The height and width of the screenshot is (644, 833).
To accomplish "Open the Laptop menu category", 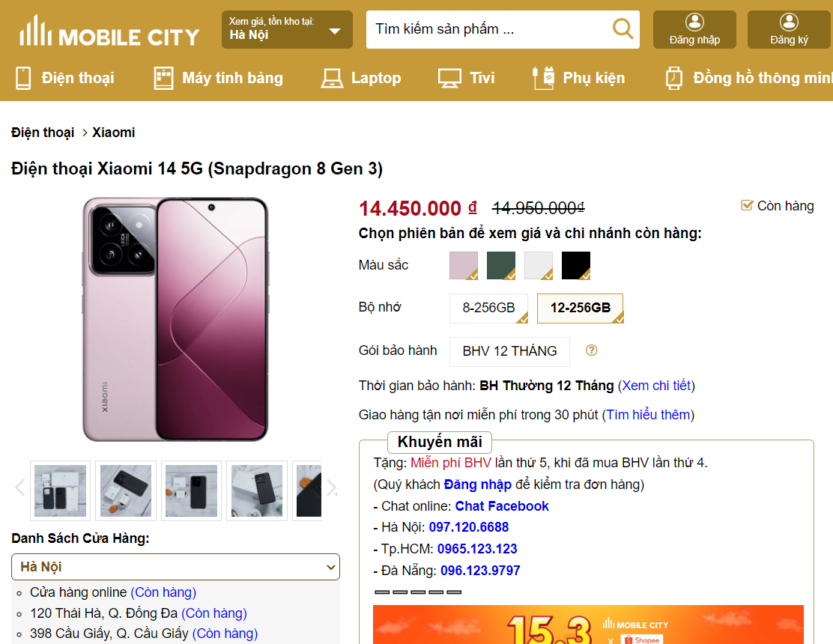I will tap(361, 78).
